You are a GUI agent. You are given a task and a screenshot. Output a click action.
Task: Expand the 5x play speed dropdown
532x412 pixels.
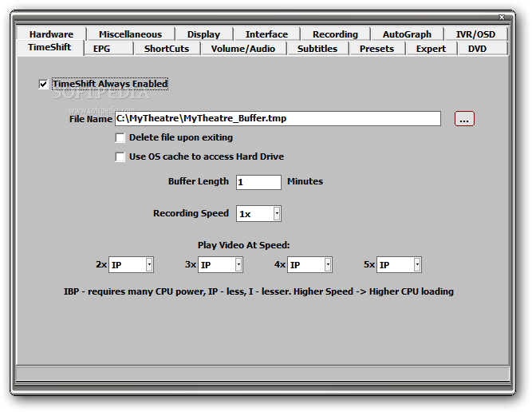[x=417, y=264]
